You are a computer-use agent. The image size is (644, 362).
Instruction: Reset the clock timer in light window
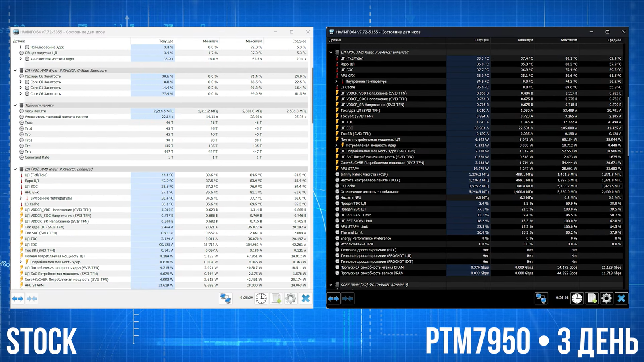pyautogui.click(x=261, y=298)
